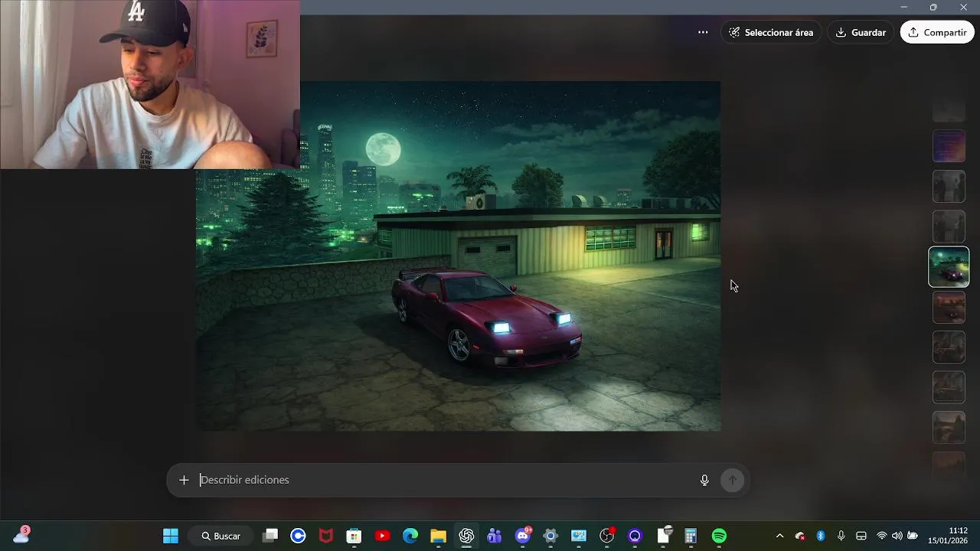980x551 pixels.
Task: Click the ChatGPT taskbar icon
Action: (466, 536)
